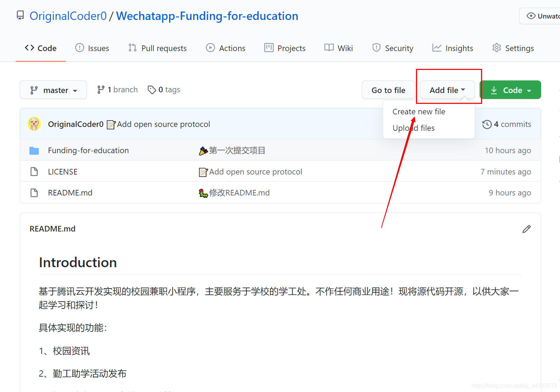The image size is (560, 392).
Task: Click the tag icon next to 0 tags
Action: pyautogui.click(x=152, y=90)
